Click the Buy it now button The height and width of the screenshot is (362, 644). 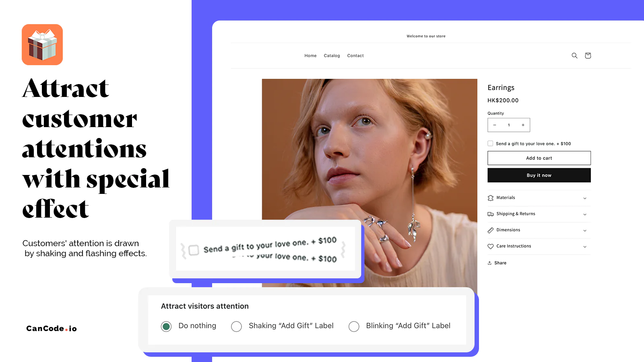coord(539,175)
